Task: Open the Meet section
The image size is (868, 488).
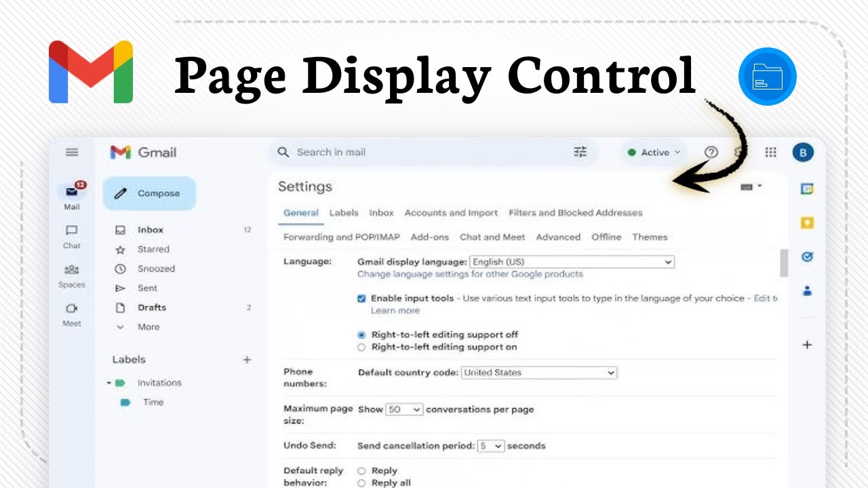Action: click(x=72, y=314)
